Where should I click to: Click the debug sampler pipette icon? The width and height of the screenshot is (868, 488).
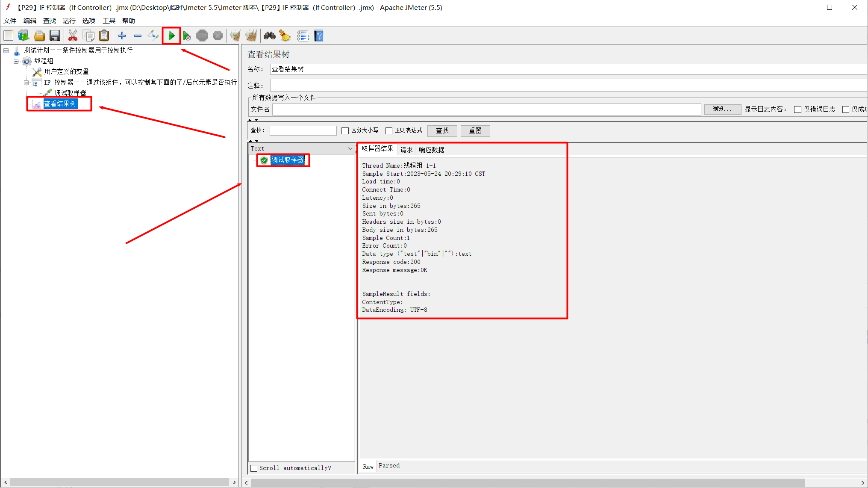47,92
